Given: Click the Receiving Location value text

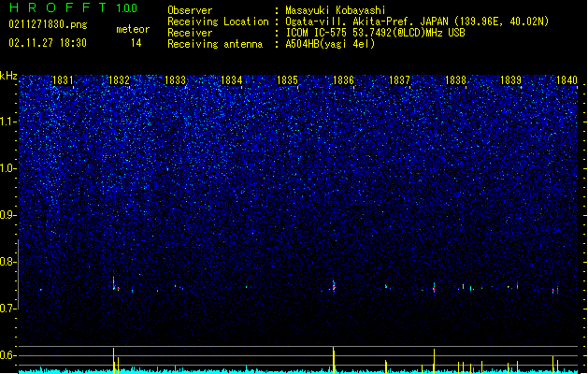Looking at the screenshot, I should [417, 22].
